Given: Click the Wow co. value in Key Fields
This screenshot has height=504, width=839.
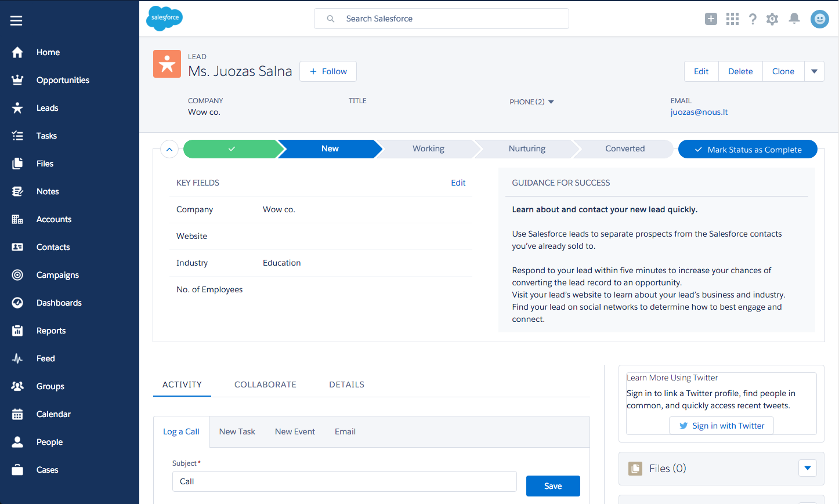Looking at the screenshot, I should [x=279, y=209].
